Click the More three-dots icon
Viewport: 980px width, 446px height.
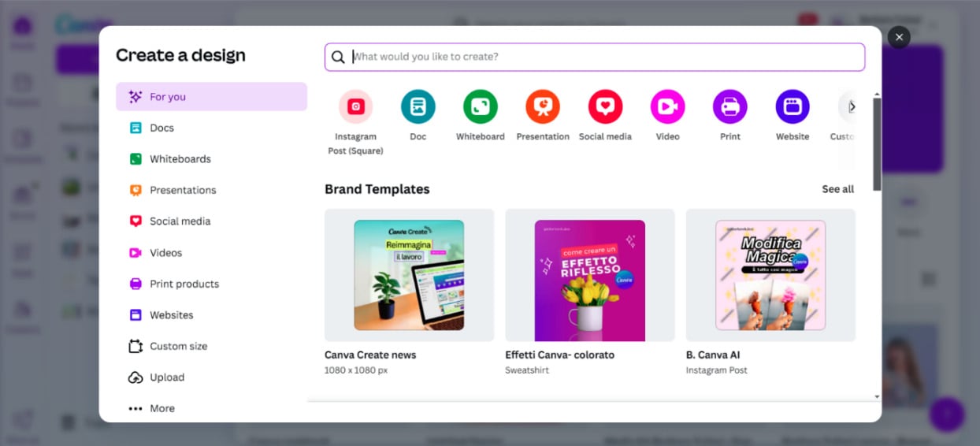coord(135,408)
